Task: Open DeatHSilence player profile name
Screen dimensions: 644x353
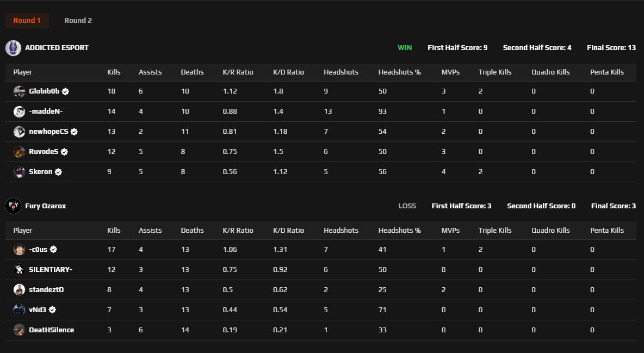Action: click(x=51, y=330)
